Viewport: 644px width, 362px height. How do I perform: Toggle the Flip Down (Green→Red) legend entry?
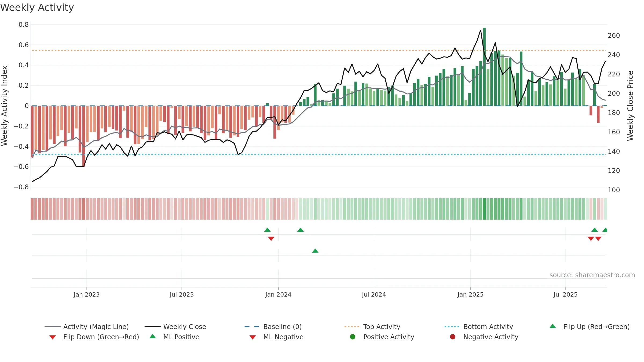pyautogui.click(x=94, y=337)
